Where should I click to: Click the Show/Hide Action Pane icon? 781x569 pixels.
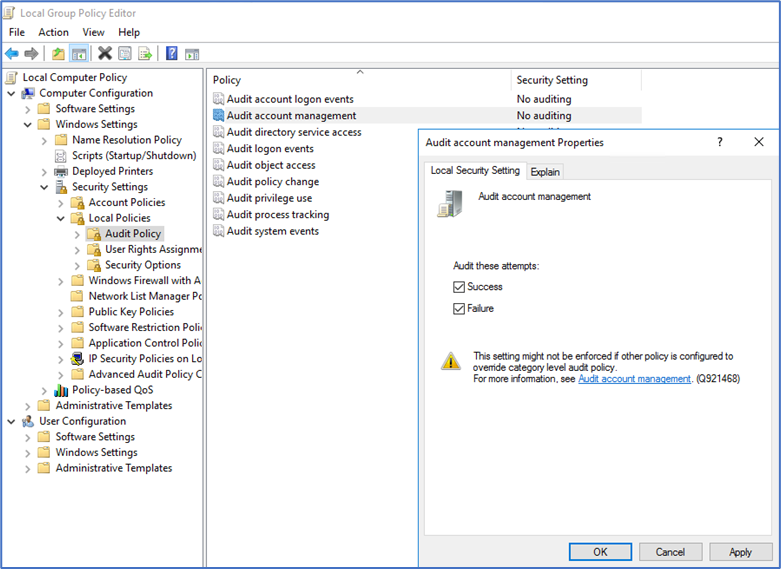[192, 53]
